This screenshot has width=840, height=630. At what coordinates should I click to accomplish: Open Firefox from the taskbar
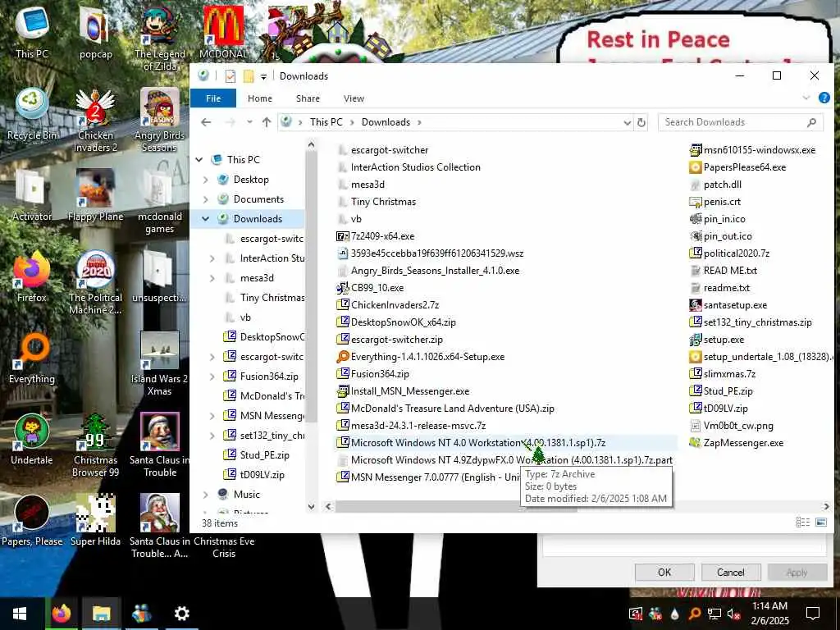click(x=62, y=614)
